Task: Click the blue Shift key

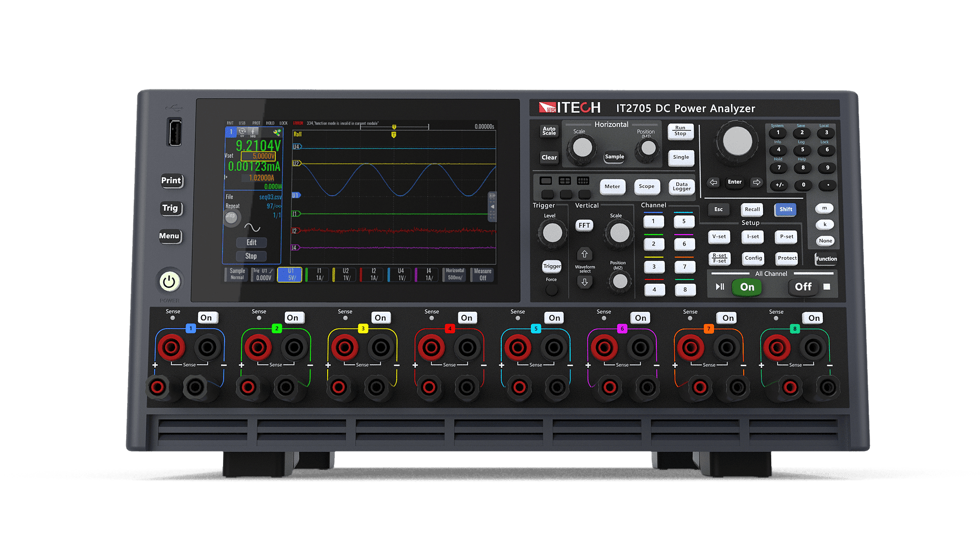Action: click(786, 210)
